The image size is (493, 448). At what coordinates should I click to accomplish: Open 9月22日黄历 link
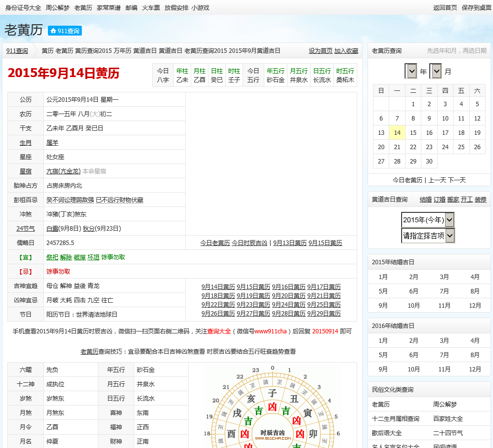[x=218, y=305]
